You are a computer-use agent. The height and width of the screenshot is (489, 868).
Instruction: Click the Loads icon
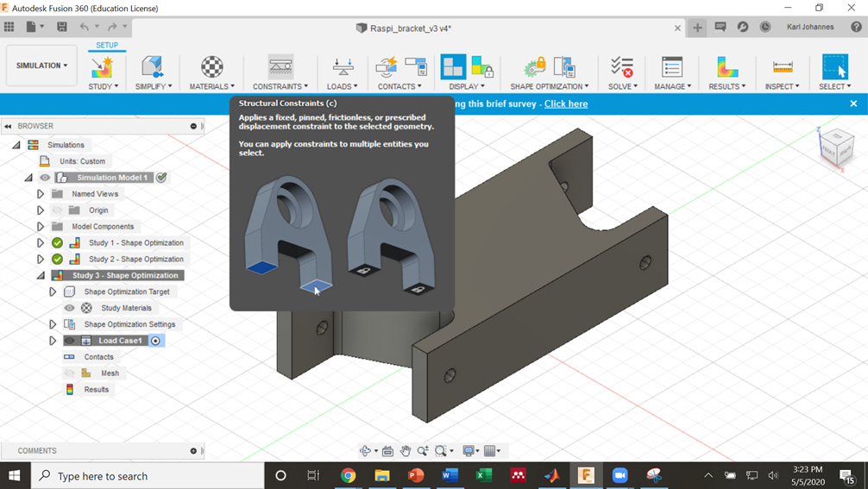tap(343, 67)
